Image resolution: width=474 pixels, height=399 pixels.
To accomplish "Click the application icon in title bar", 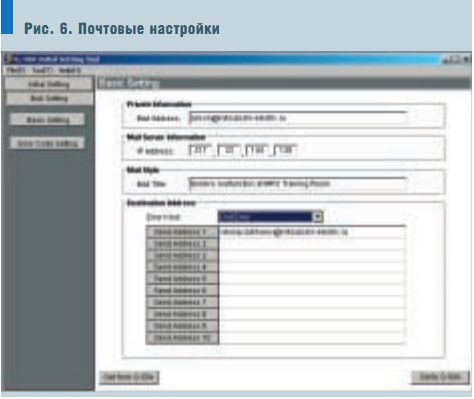I will (x=9, y=59).
